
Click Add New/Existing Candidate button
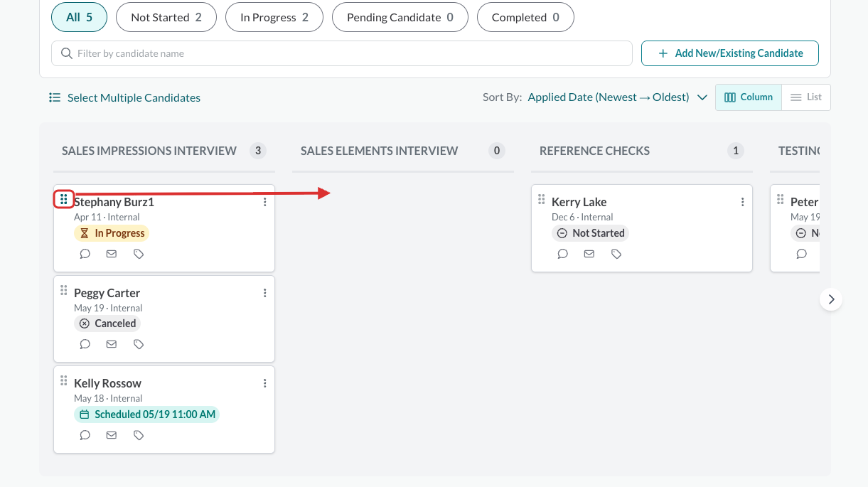click(730, 53)
